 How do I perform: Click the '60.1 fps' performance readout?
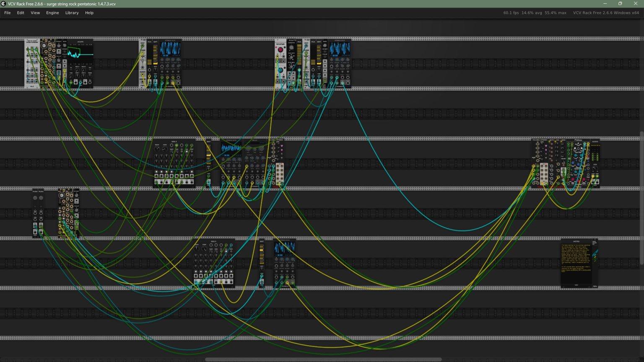(512, 13)
